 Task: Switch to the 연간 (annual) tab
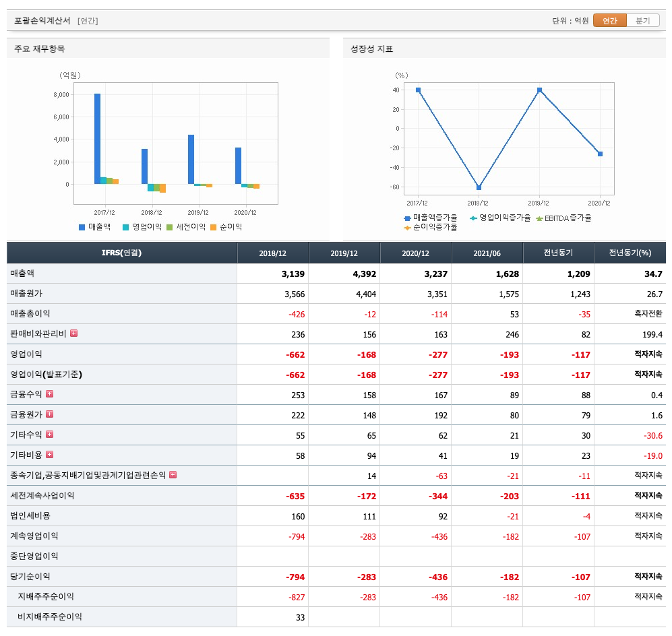pyautogui.click(x=610, y=21)
